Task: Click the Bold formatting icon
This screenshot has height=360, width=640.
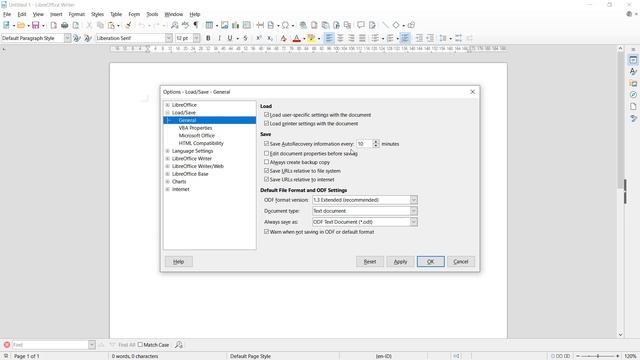Action: click(x=208, y=38)
